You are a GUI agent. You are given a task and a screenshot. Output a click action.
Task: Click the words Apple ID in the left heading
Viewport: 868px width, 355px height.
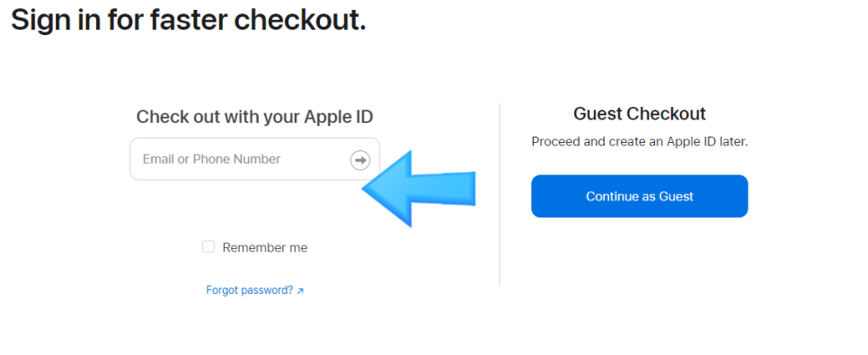pos(339,117)
